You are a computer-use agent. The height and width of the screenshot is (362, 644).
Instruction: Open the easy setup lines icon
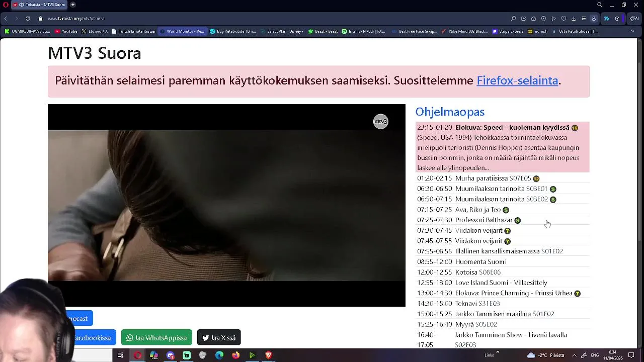point(584,19)
